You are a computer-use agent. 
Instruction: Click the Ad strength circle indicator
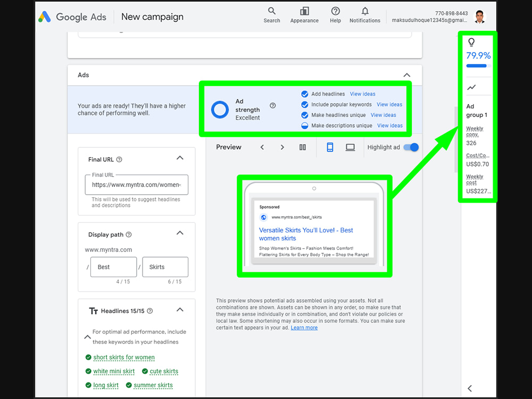pos(220,110)
